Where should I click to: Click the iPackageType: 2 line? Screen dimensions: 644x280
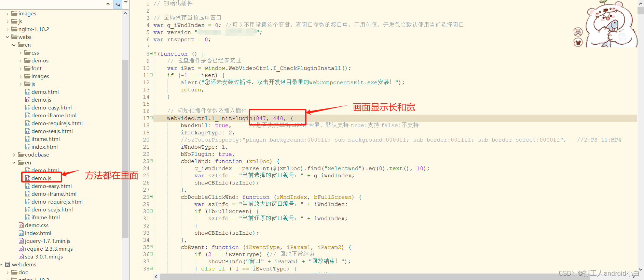(x=208, y=133)
